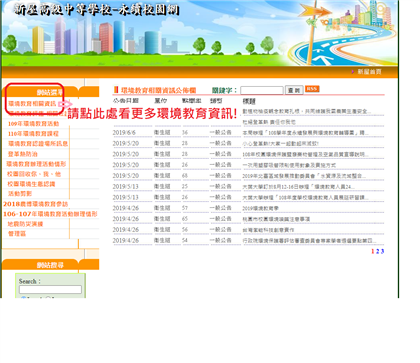Open the 新屋首頁 home link
Screen dimensions: 420x363
point(369,72)
